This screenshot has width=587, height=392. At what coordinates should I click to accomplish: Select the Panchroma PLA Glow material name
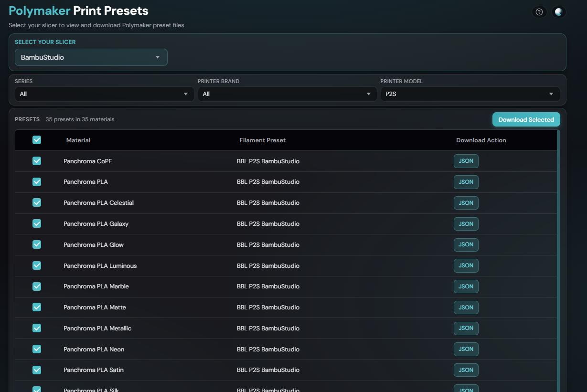pyautogui.click(x=94, y=245)
